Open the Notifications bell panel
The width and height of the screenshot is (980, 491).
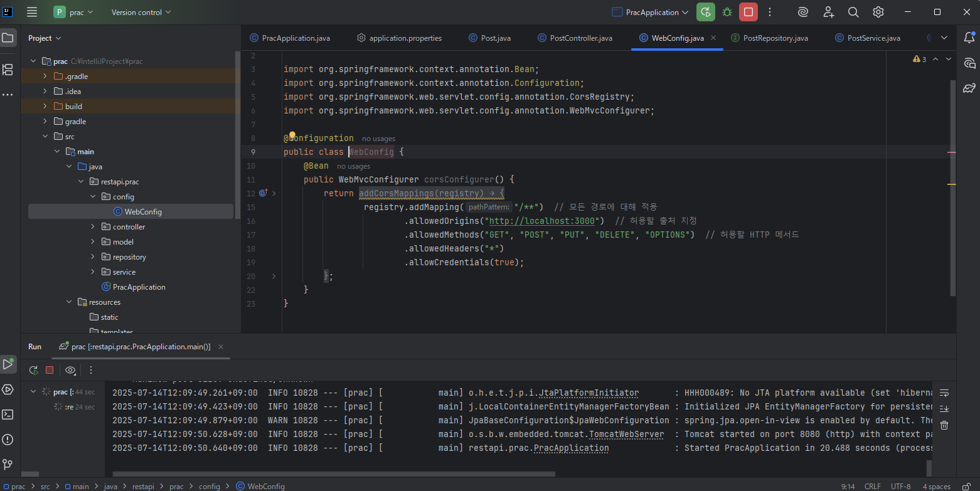[969, 38]
